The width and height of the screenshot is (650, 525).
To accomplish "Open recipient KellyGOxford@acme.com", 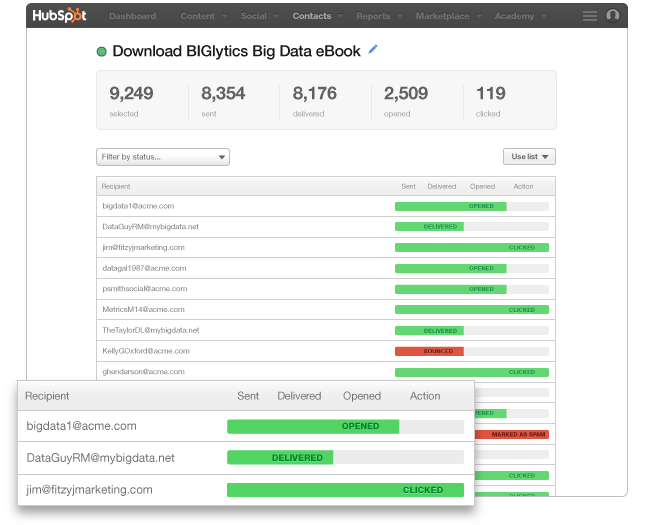I will [146, 351].
